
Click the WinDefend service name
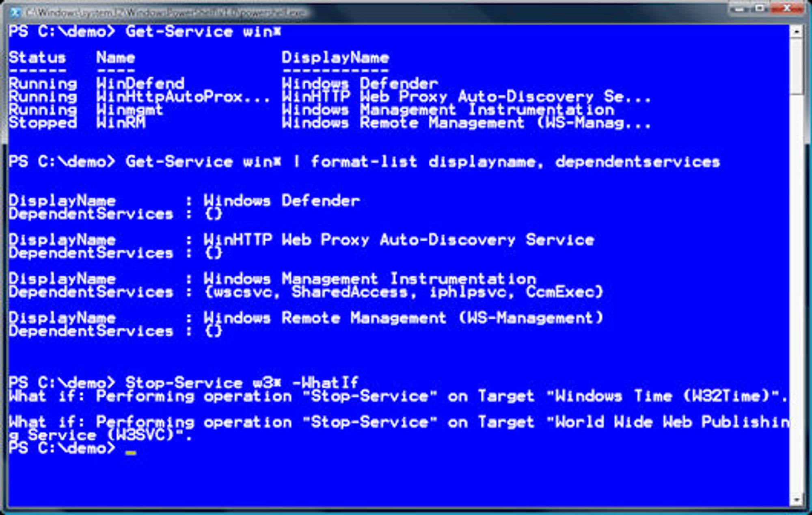coord(140,84)
